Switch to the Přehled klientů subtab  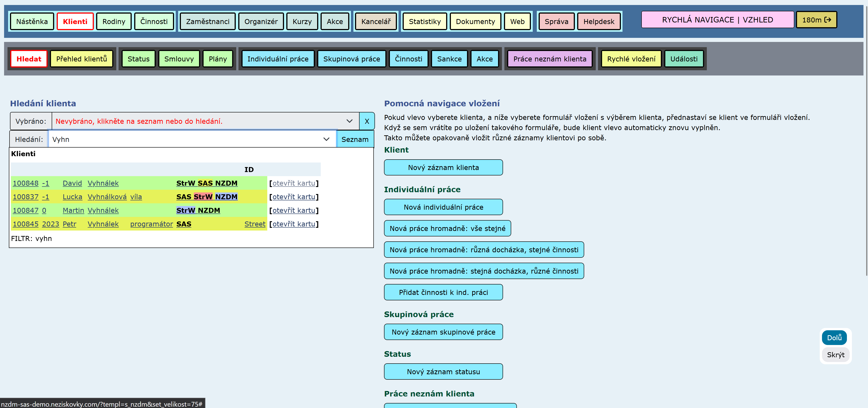(81, 59)
